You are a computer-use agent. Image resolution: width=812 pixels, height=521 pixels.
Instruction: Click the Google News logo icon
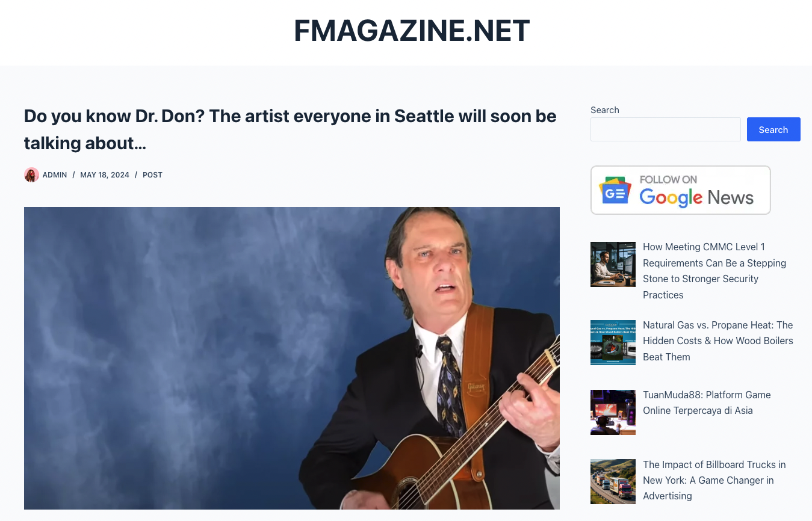pyautogui.click(x=615, y=191)
